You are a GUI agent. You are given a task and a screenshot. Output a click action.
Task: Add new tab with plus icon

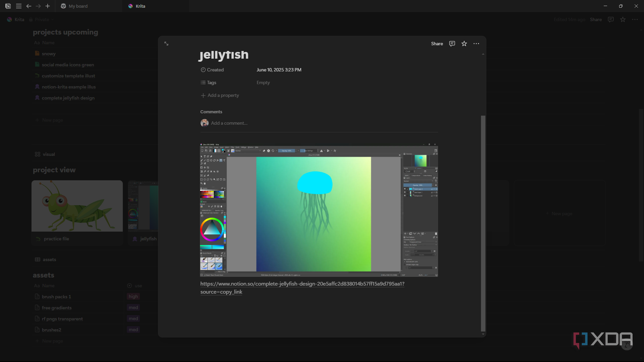tap(48, 6)
